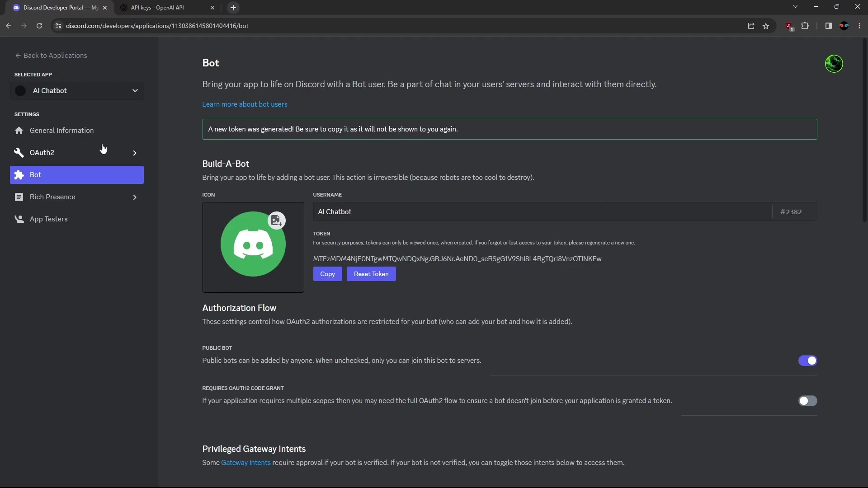
Task: Open the uBlock extension icon
Action: click(789, 26)
